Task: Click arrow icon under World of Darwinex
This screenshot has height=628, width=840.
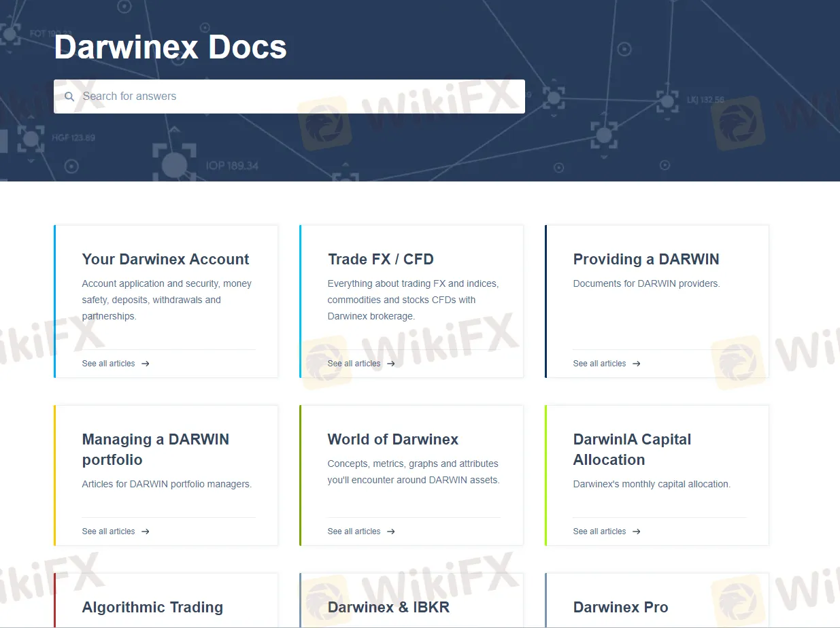Action: 391,531
